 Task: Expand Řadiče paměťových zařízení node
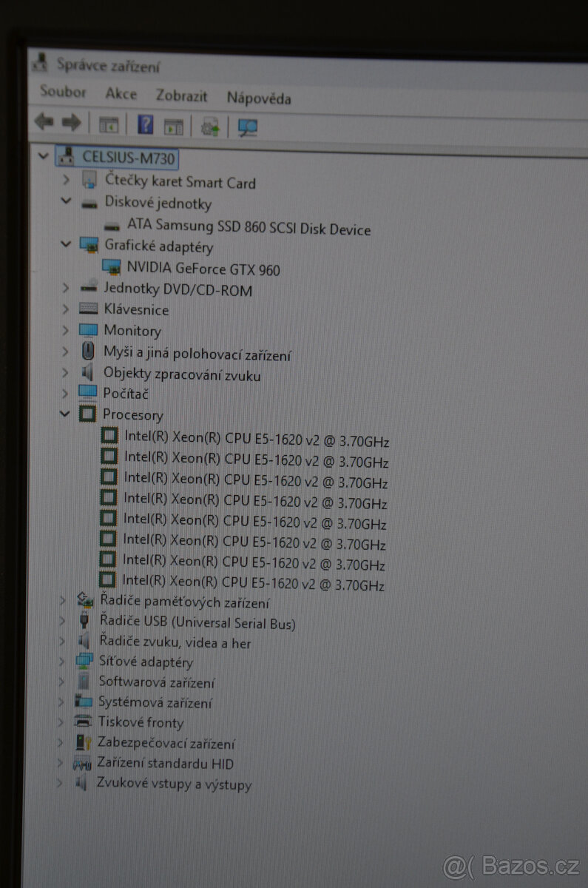[63, 600]
